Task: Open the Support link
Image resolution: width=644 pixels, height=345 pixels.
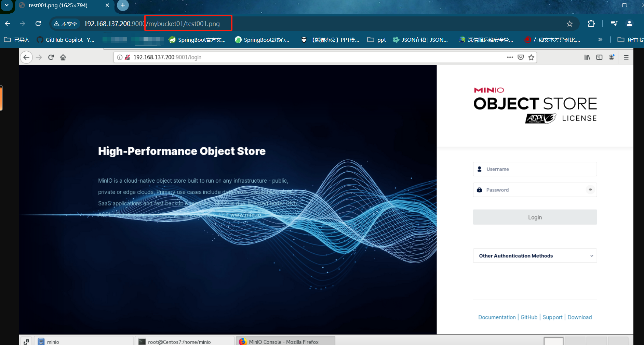Action: pos(552,317)
